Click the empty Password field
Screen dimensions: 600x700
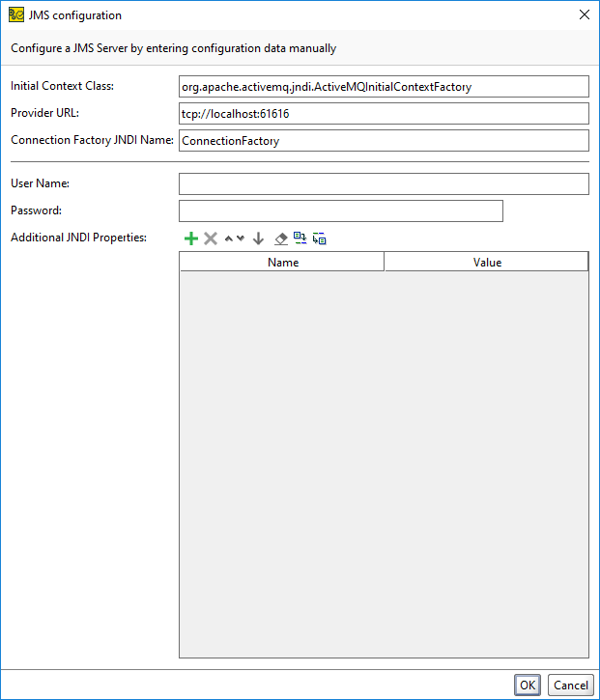point(341,210)
